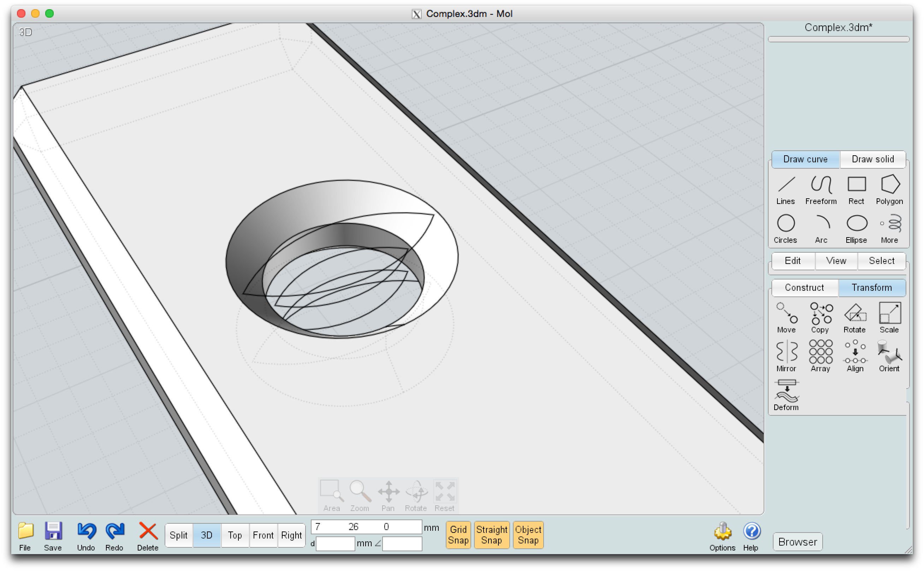Select the Arc drawing tool
This screenshot has width=924, height=571.
click(x=821, y=229)
